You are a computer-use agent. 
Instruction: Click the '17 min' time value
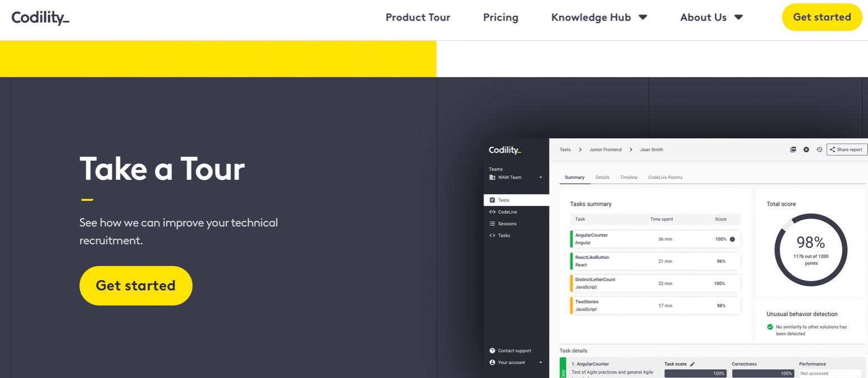665,306
